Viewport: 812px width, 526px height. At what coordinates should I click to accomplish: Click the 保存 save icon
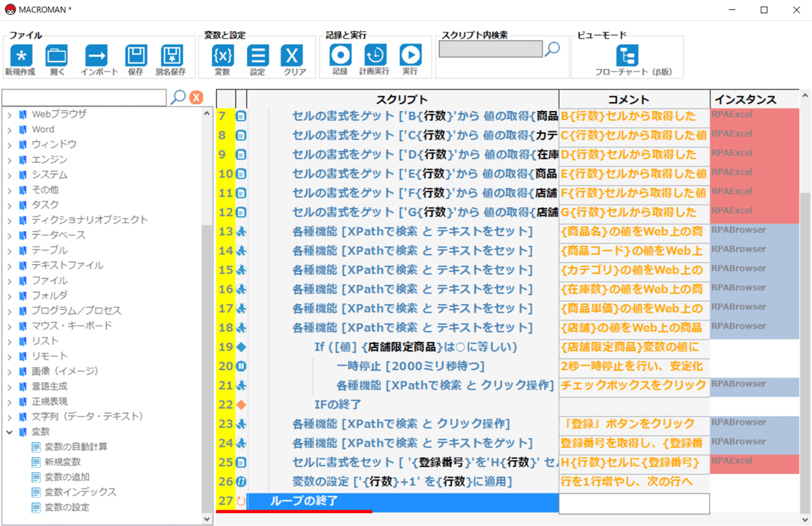136,56
